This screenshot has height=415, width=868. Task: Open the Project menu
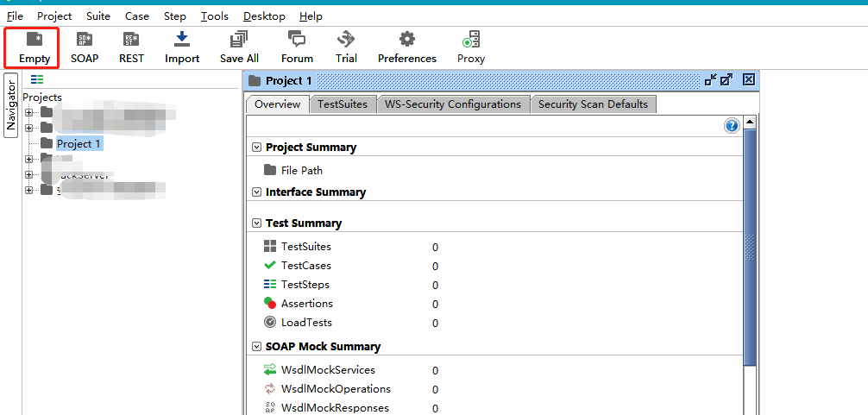54,16
